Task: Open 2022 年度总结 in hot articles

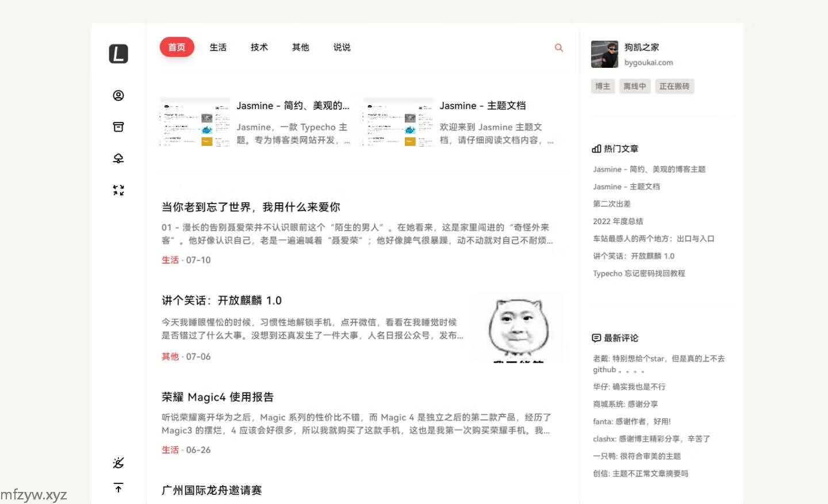Action: (618, 221)
